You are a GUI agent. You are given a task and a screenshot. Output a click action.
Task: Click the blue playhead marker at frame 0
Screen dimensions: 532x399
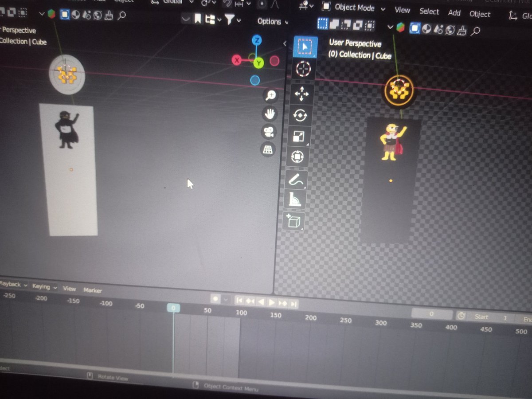tap(173, 308)
